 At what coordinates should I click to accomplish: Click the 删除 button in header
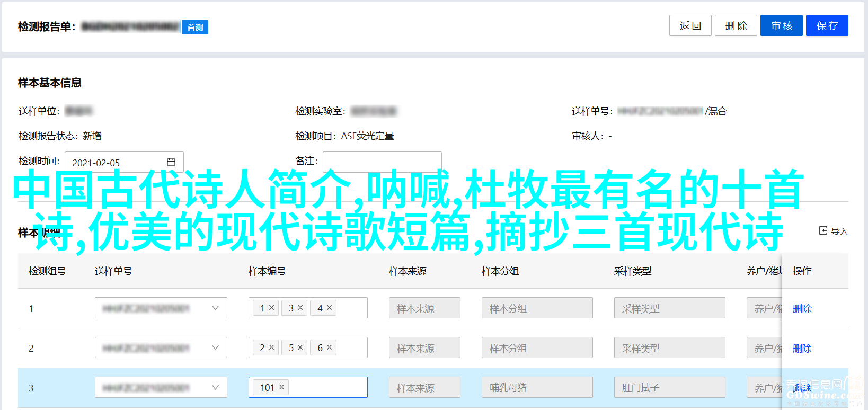pos(736,25)
